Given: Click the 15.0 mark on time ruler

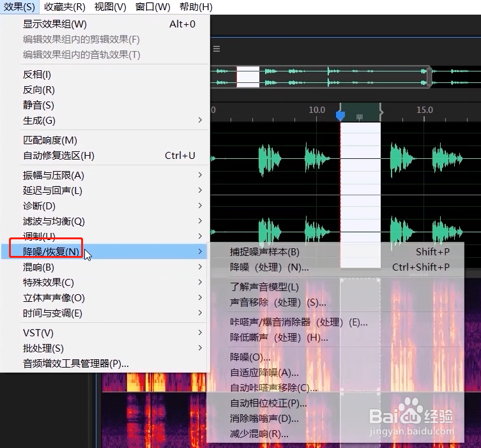Looking at the screenshot, I should click(425, 110).
